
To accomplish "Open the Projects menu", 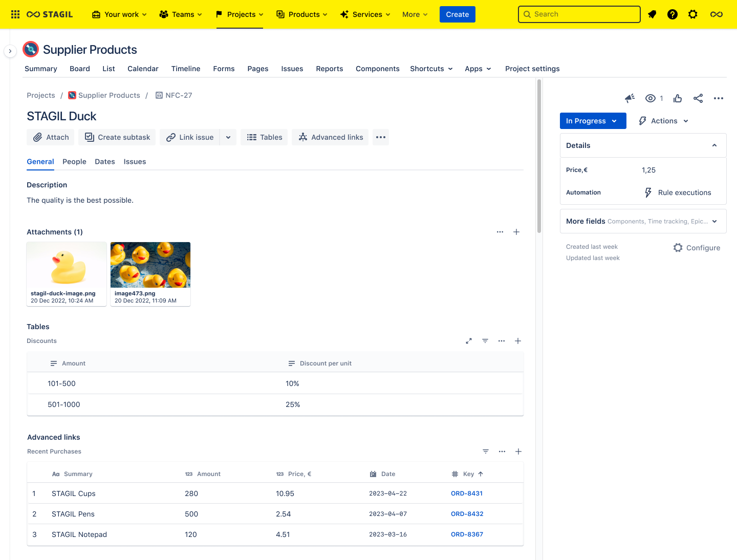I will pos(240,14).
